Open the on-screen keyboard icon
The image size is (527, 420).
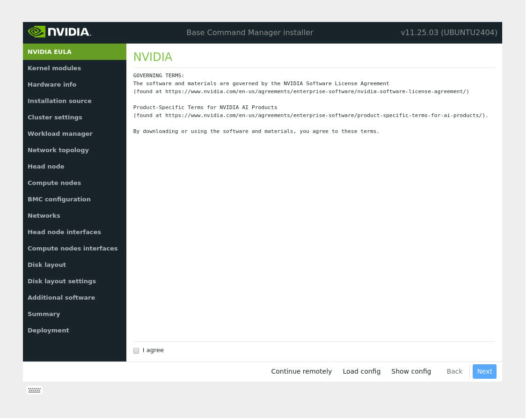pyautogui.click(x=34, y=390)
